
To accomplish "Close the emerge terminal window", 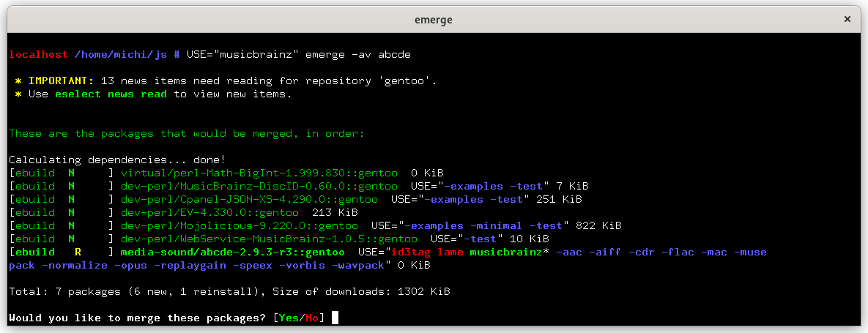I will pyautogui.click(x=847, y=19).
